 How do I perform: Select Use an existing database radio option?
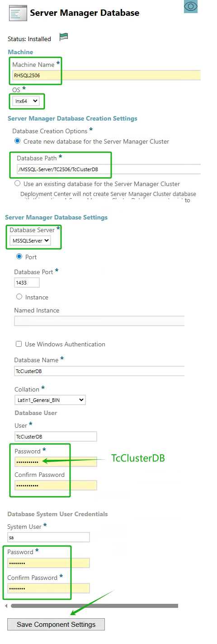[x=18, y=184]
